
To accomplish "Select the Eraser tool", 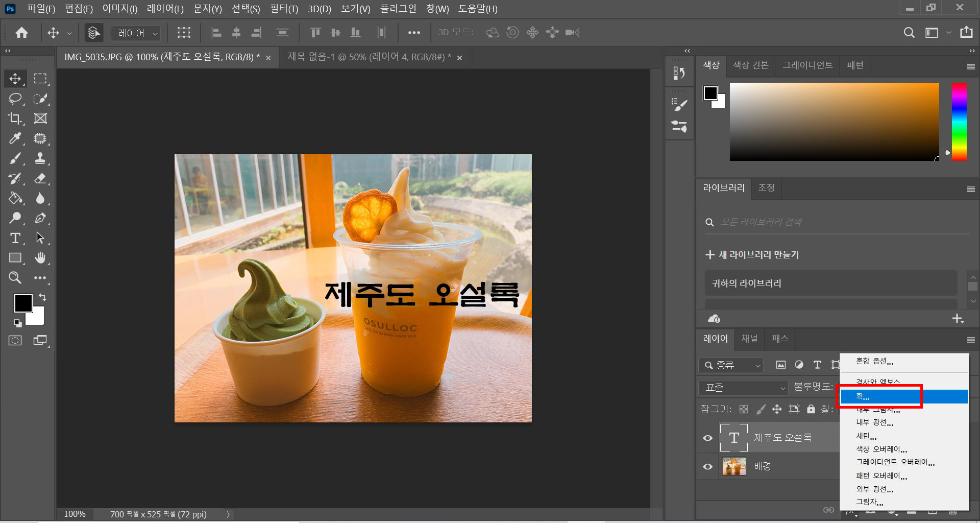I will [x=40, y=178].
